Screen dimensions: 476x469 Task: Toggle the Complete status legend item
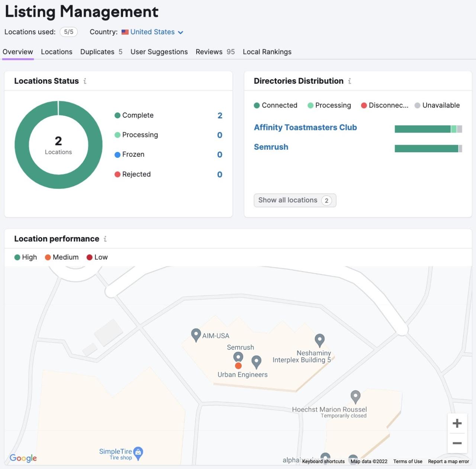coord(134,115)
